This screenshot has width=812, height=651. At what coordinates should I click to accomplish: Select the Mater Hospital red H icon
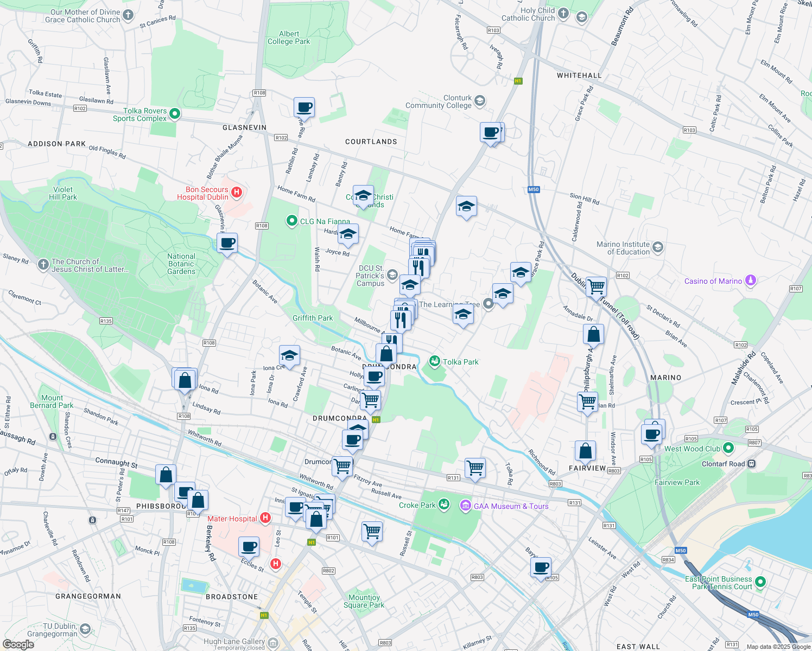click(265, 518)
